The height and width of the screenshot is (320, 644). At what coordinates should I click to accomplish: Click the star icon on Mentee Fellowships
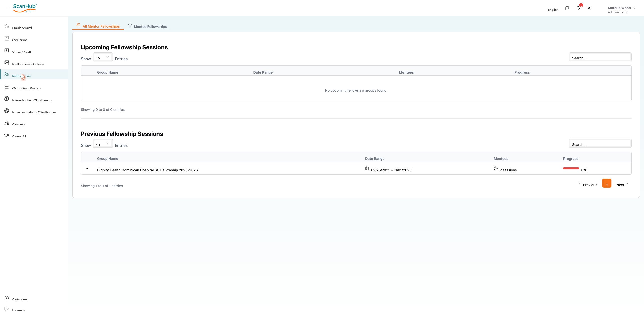tap(130, 25)
